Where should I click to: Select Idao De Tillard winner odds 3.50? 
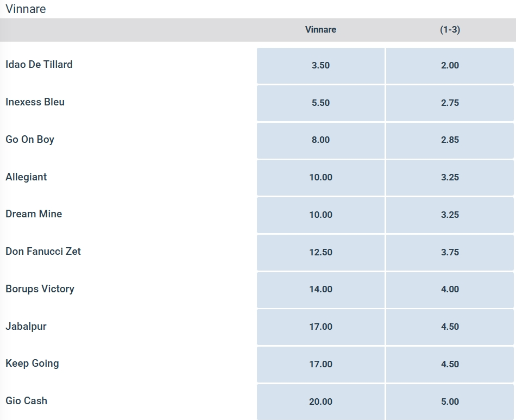pos(320,66)
